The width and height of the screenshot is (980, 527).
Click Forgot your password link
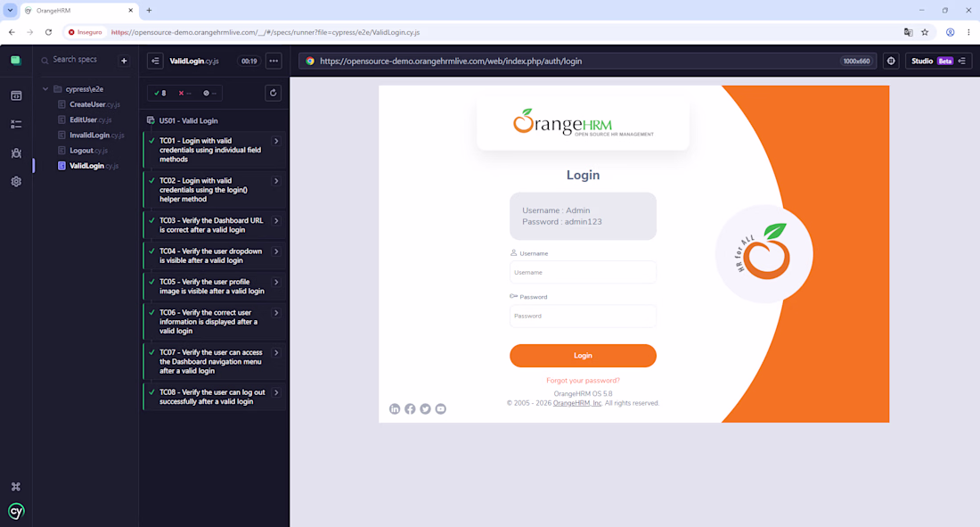click(x=583, y=381)
